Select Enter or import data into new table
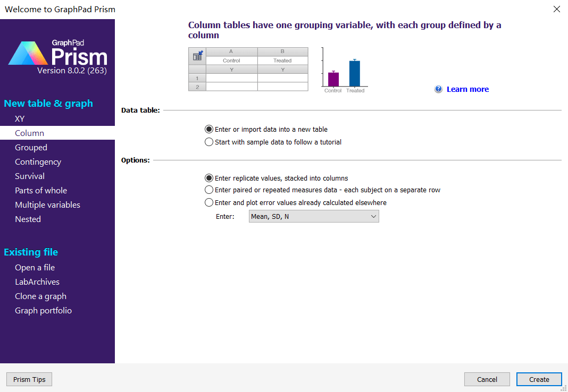The image size is (568, 392). pos(209,129)
